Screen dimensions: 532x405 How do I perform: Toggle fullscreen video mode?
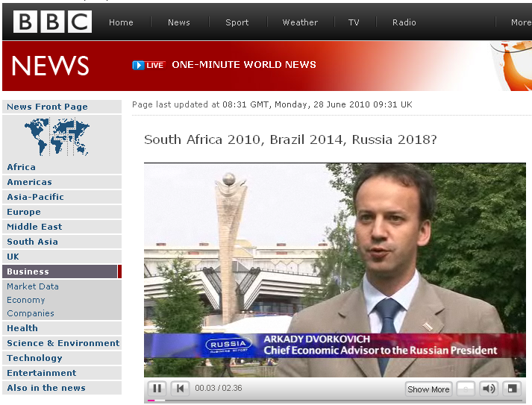pyautogui.click(x=512, y=389)
